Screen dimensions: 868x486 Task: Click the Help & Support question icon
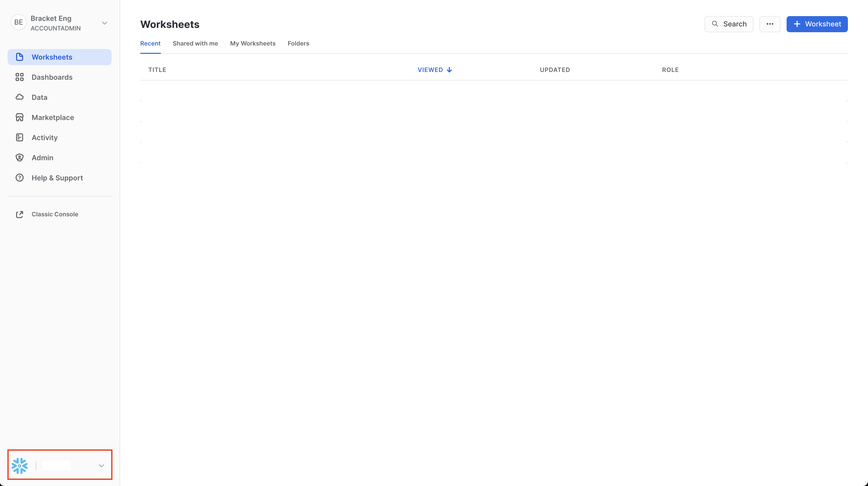(x=20, y=178)
